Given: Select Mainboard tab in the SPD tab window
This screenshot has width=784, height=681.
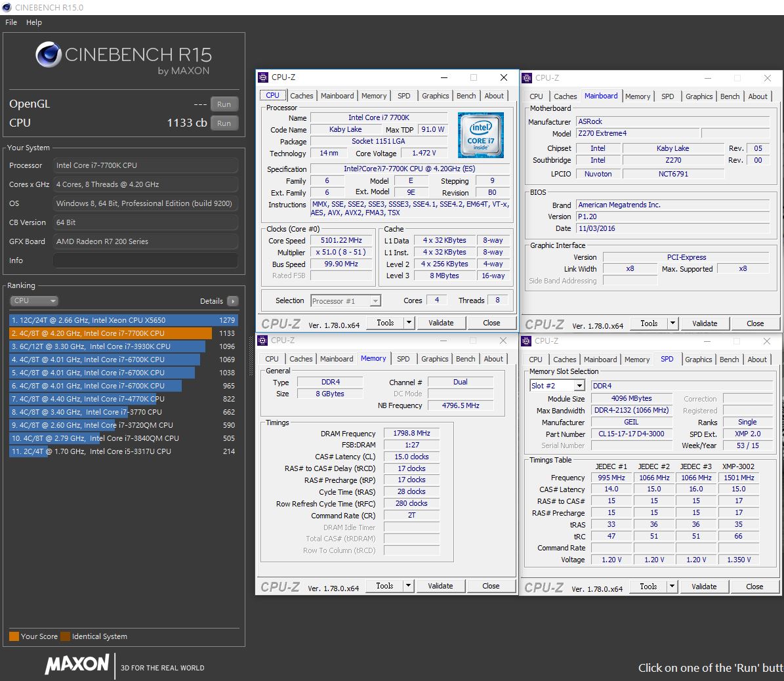Looking at the screenshot, I should pos(600,360).
